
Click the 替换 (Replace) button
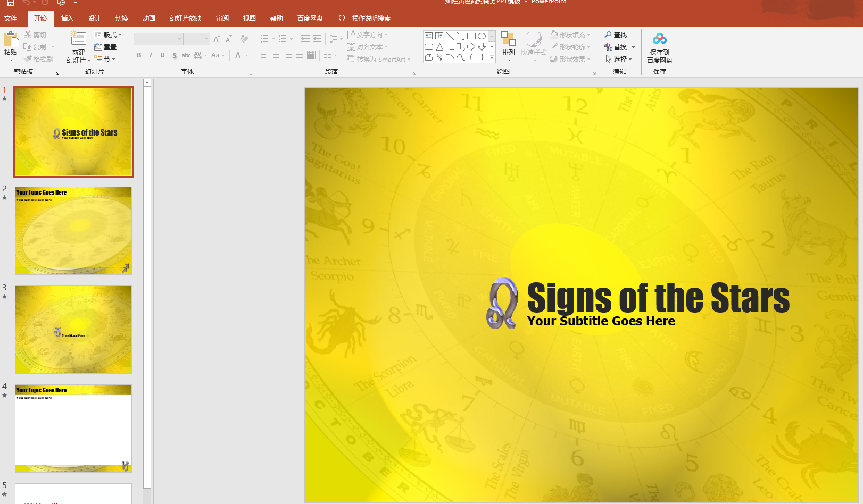coord(616,47)
